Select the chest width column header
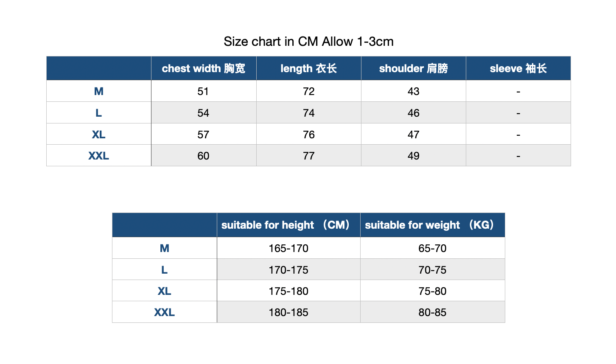 point(204,68)
